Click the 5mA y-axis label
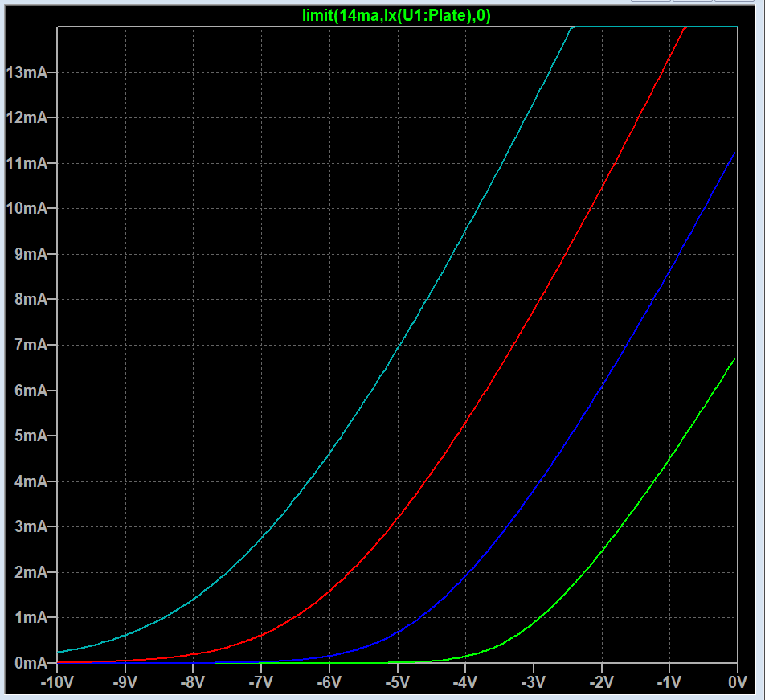765x700 pixels. (31, 436)
